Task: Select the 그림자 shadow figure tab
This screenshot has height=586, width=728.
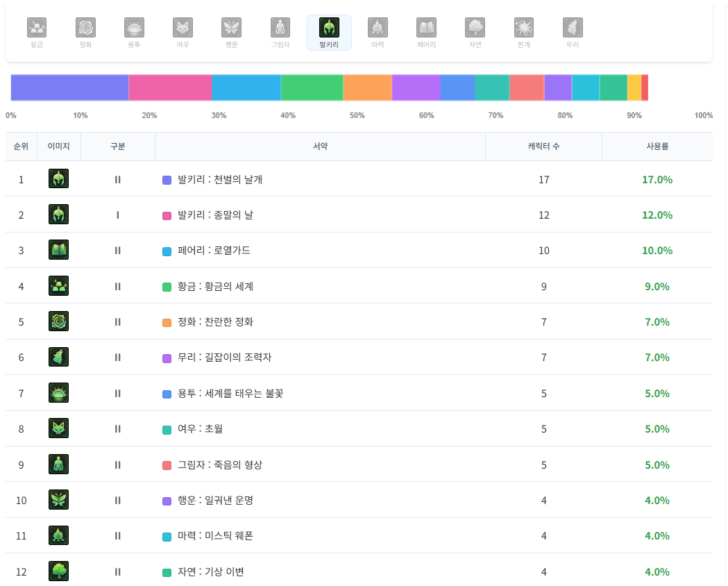Action: (x=280, y=32)
